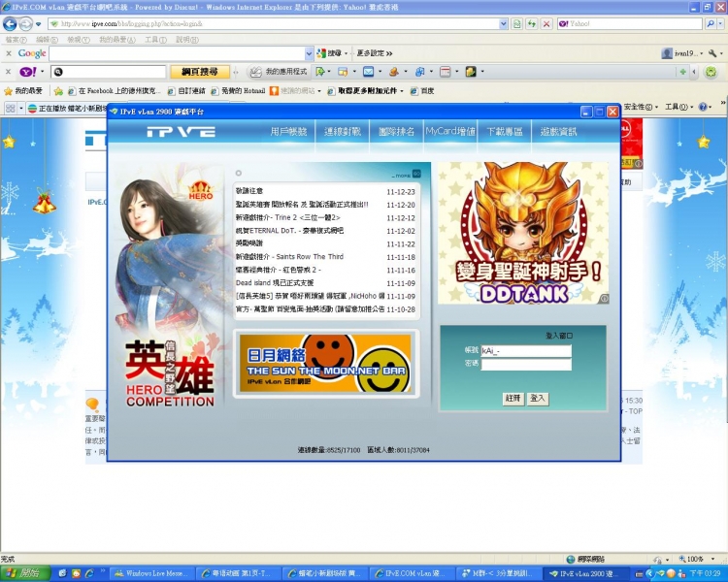Click the browser Back button
The width and height of the screenshot is (728, 582).
point(10,23)
